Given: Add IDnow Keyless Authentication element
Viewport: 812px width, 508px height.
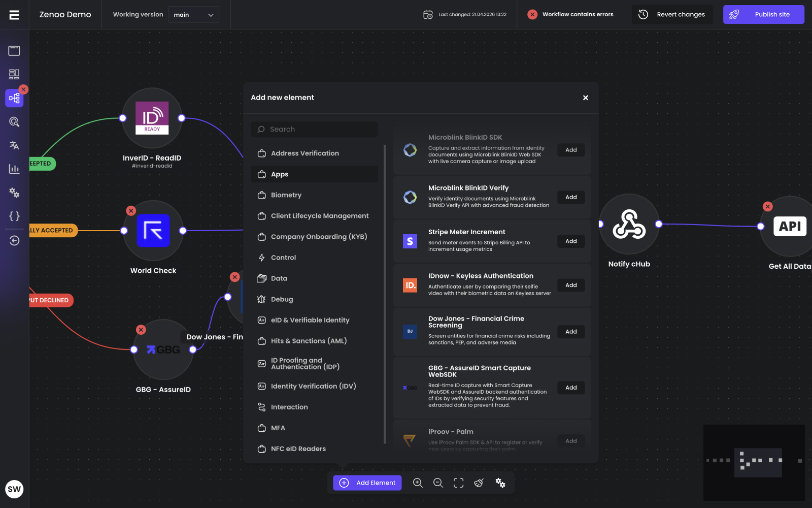Looking at the screenshot, I should [571, 285].
